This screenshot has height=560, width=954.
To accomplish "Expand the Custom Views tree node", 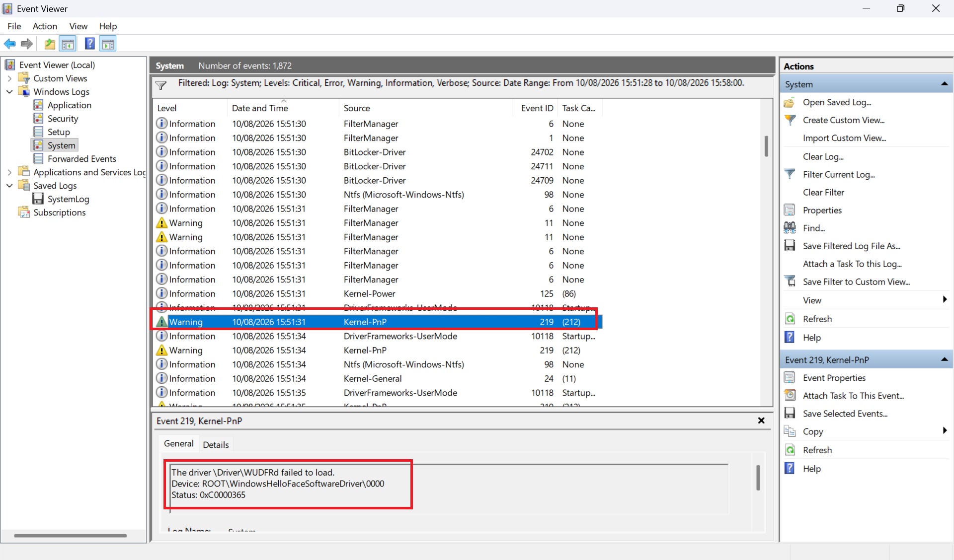I will click(9, 78).
